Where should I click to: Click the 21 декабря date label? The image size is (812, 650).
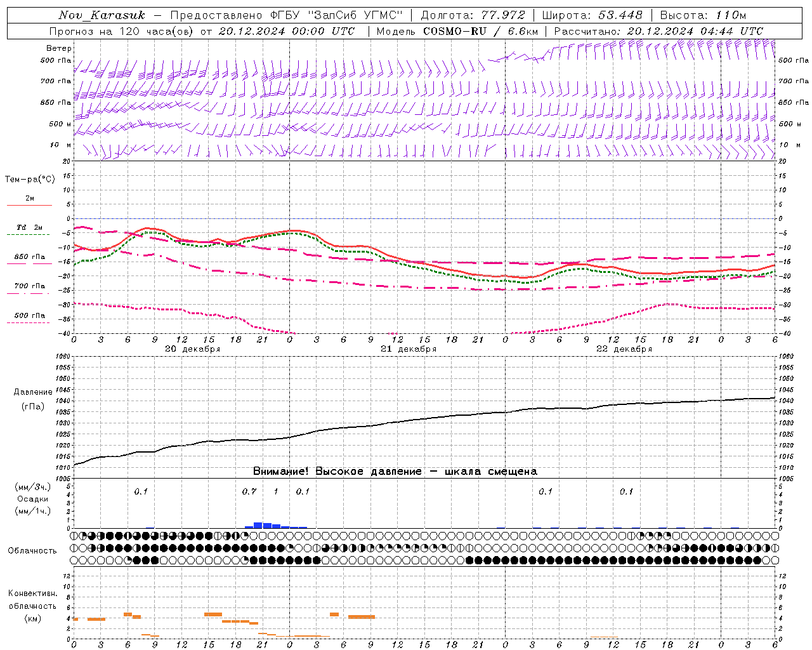(408, 349)
